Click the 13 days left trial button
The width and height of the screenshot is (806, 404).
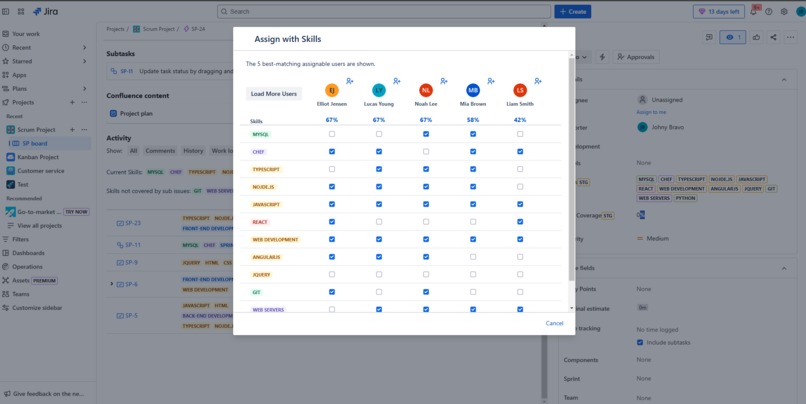pyautogui.click(x=719, y=11)
